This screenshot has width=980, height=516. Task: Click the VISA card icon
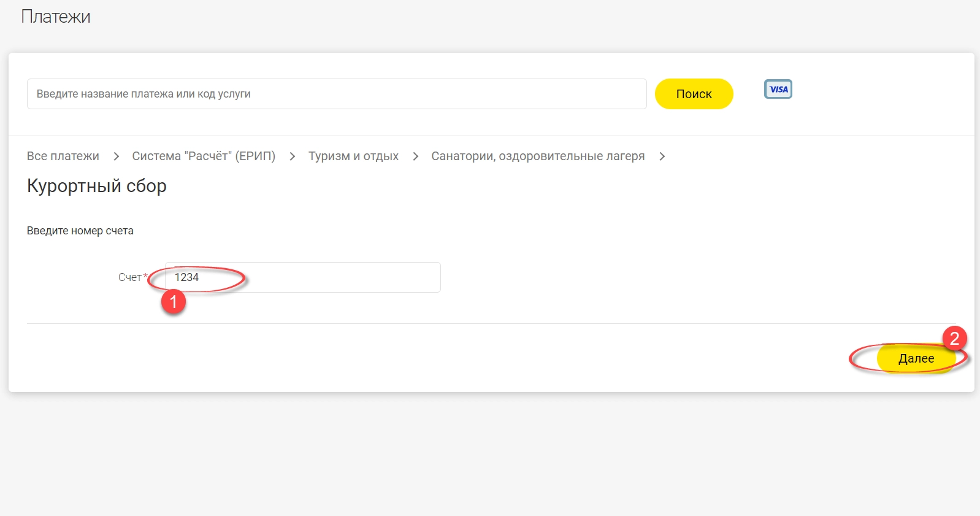pyautogui.click(x=778, y=89)
